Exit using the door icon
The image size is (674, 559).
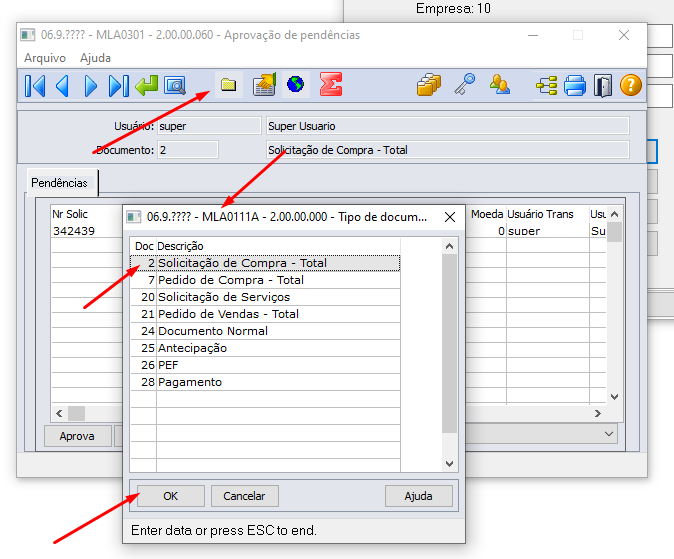click(x=603, y=86)
